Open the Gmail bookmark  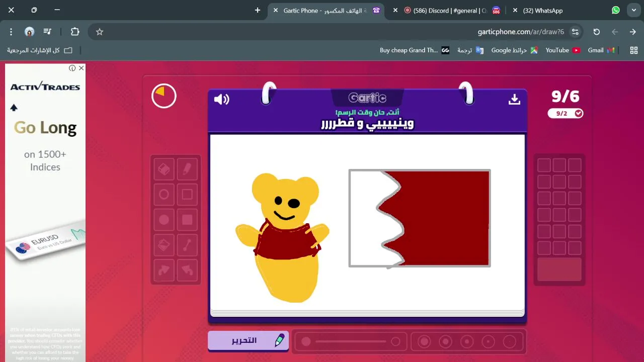[x=602, y=50]
